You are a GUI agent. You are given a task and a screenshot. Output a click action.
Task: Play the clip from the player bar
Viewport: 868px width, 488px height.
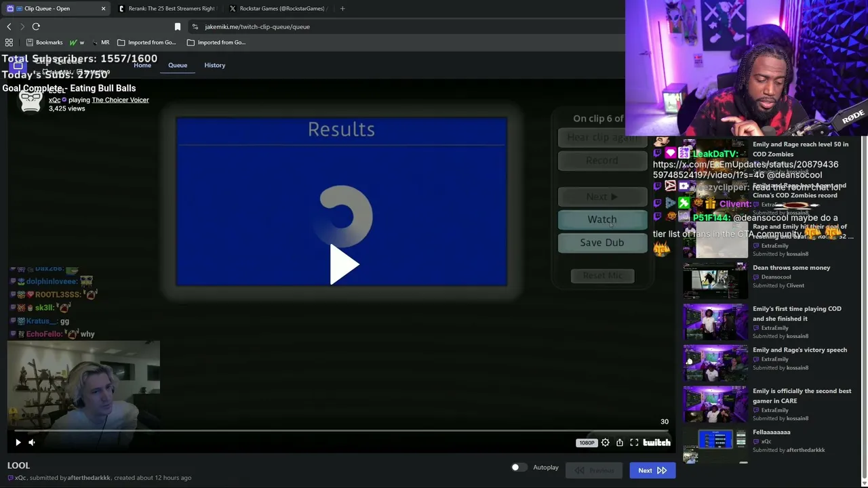[x=18, y=443]
